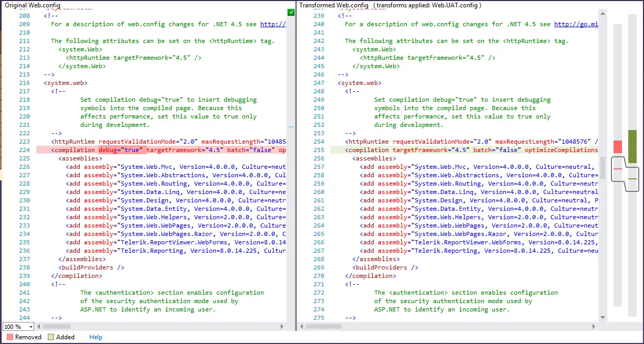Click the compilation tag on line 255
Viewport: 644px width, 344px height.
point(367,150)
